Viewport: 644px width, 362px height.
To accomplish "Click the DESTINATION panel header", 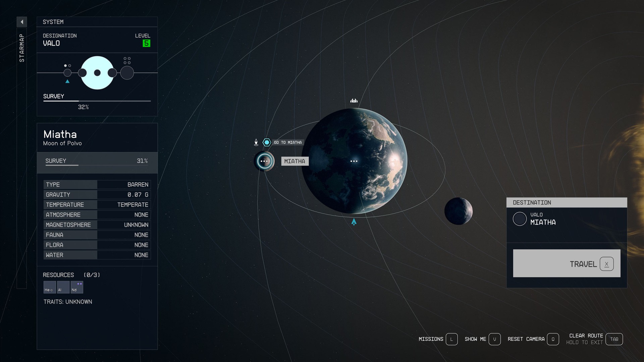I will [567, 202].
